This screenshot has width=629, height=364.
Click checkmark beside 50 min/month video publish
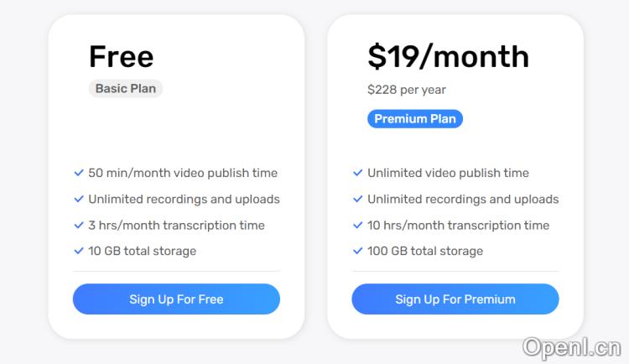click(79, 174)
